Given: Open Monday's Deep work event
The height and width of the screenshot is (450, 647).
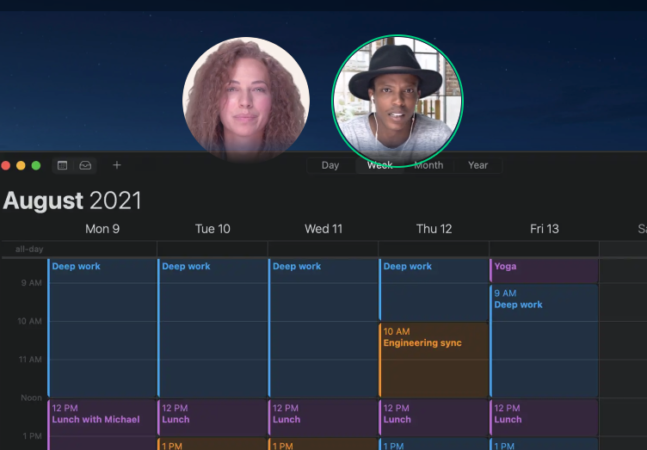Looking at the screenshot, I should pyautogui.click(x=102, y=327).
